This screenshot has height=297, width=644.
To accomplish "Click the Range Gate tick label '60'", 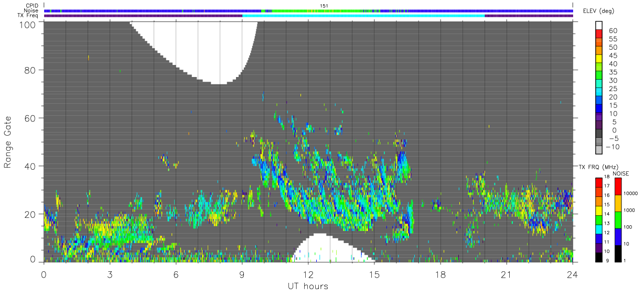I will point(30,118).
